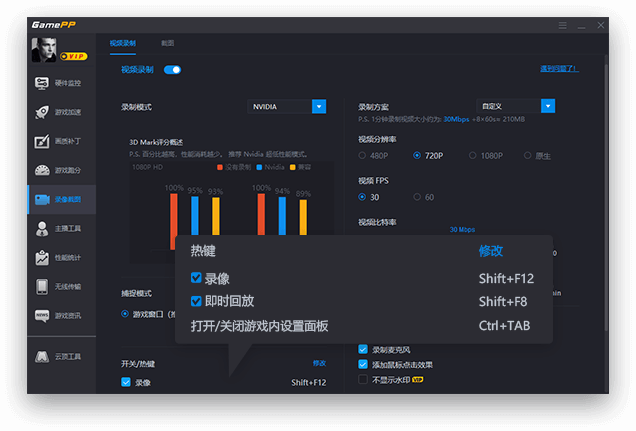636x431 pixels.
Task: Expand the 录制模式 NVIDIA dropdown
Action: tap(319, 107)
